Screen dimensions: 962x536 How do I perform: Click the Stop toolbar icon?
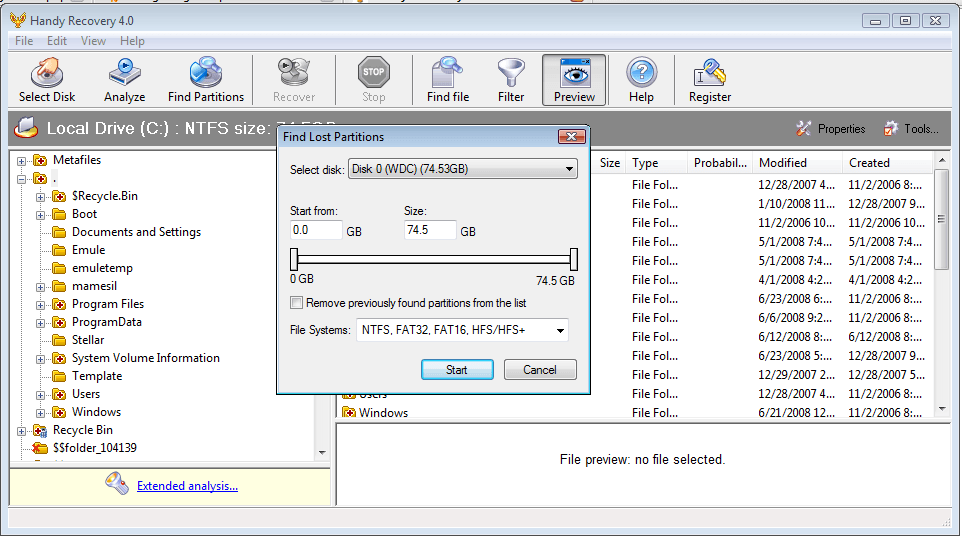[x=374, y=80]
